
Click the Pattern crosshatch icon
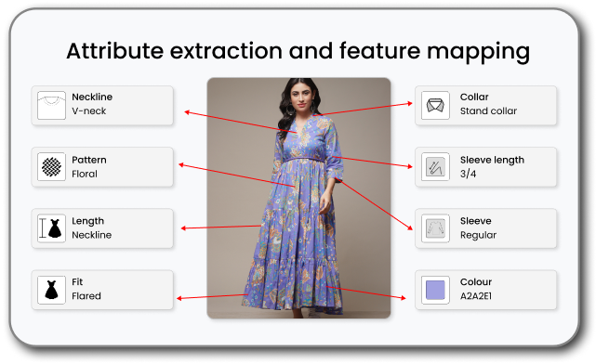click(x=51, y=166)
